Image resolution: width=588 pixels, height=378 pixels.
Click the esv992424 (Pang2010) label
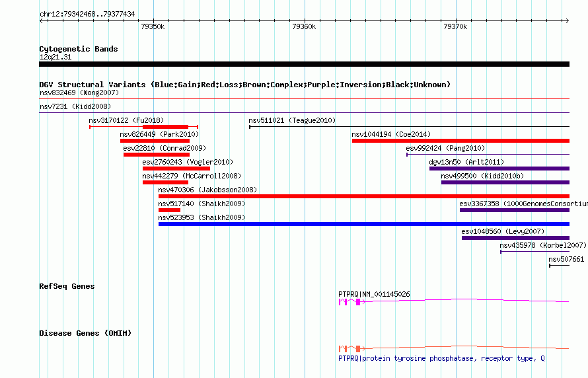click(445, 148)
